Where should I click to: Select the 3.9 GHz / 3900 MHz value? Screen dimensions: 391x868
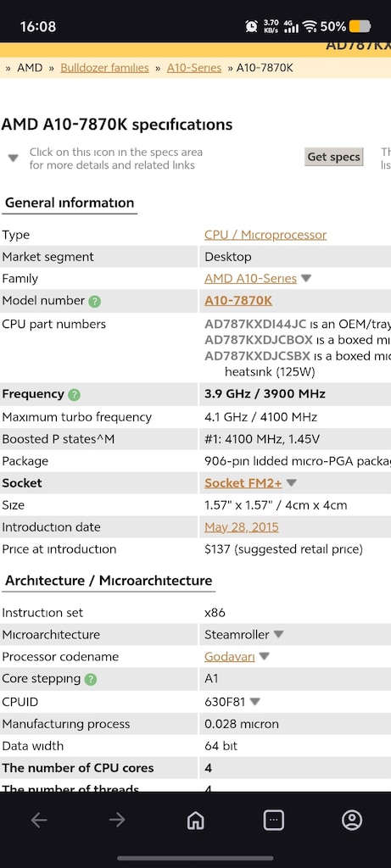click(265, 394)
